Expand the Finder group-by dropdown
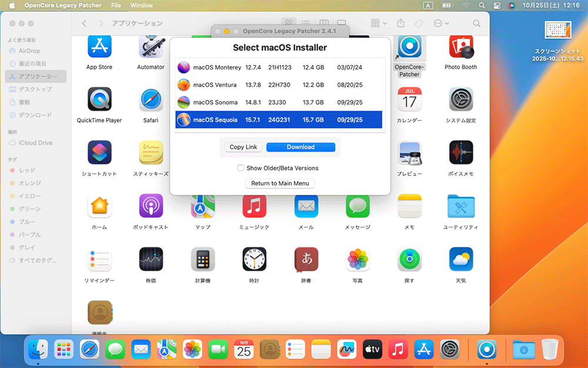The height and width of the screenshot is (368, 588). (x=379, y=24)
